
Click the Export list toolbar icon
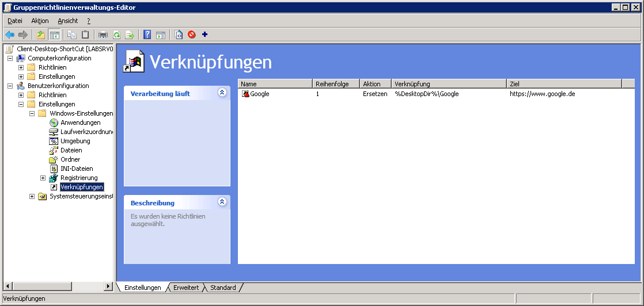click(x=130, y=35)
